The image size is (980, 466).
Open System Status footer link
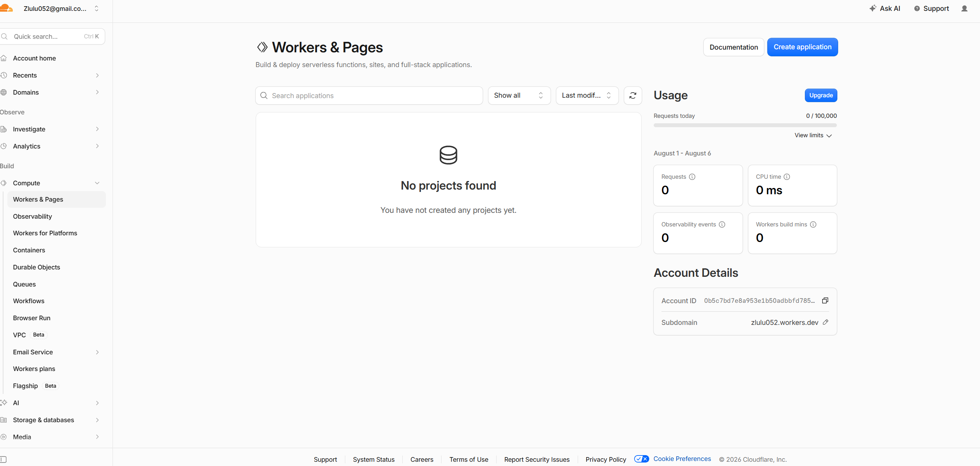374,459
